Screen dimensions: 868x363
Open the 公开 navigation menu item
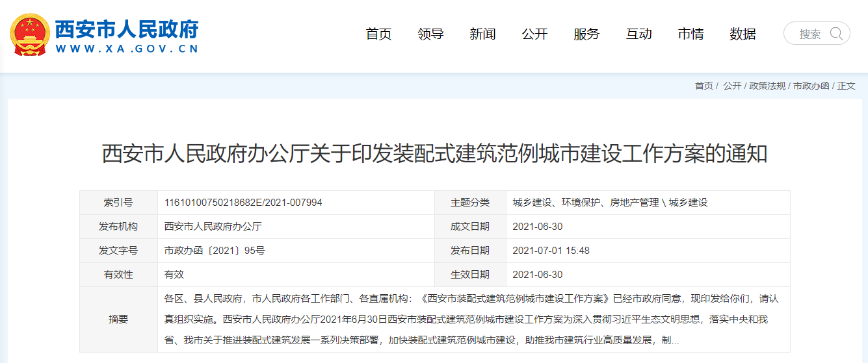(534, 34)
